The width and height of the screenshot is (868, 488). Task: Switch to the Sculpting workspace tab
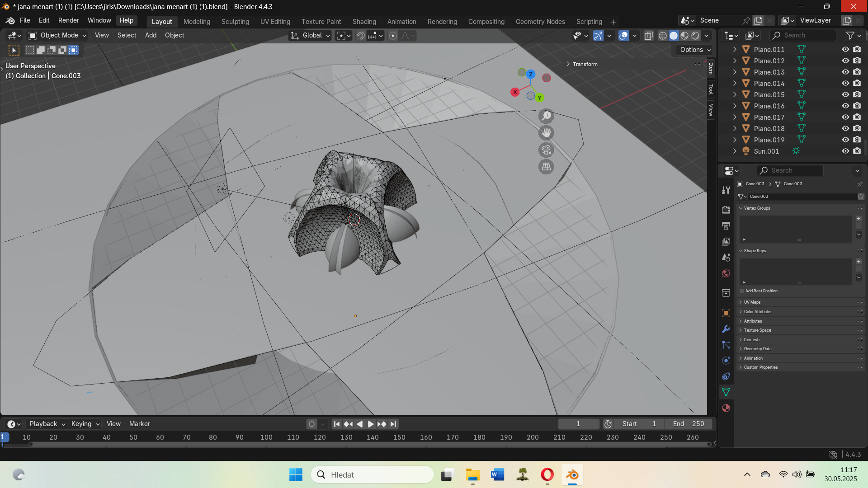pos(235,22)
